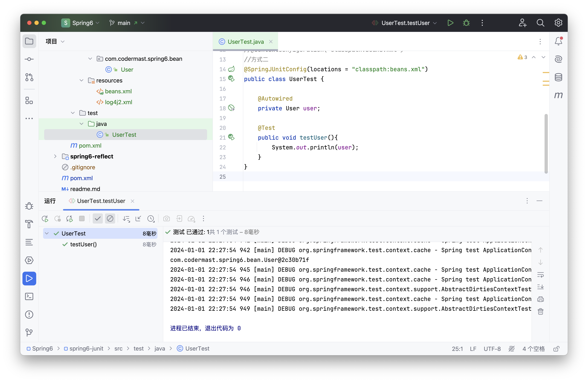The height and width of the screenshot is (382, 588).
Task: Click the Run button to execute test
Action: 450,23
